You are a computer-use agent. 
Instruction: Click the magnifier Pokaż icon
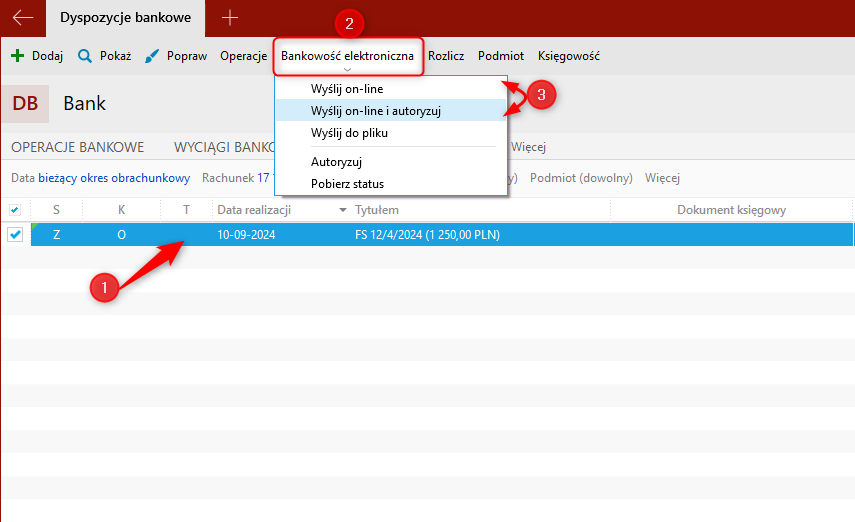[85, 56]
